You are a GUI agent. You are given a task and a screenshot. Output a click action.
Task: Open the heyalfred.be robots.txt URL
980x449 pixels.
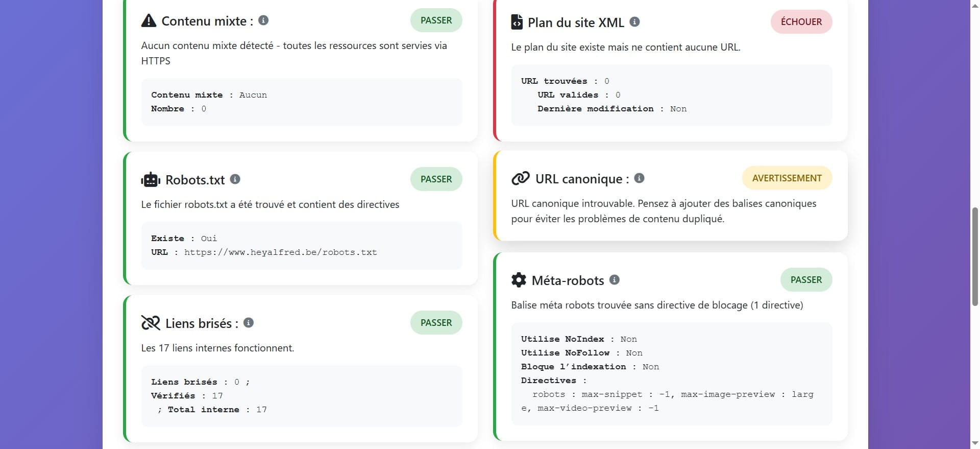tap(281, 252)
